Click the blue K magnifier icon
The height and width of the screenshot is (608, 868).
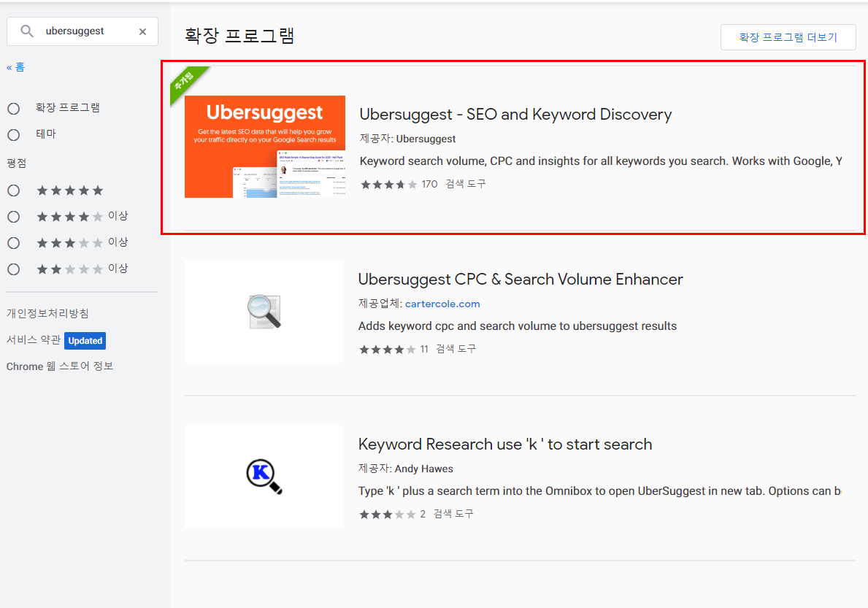pyautogui.click(x=264, y=477)
